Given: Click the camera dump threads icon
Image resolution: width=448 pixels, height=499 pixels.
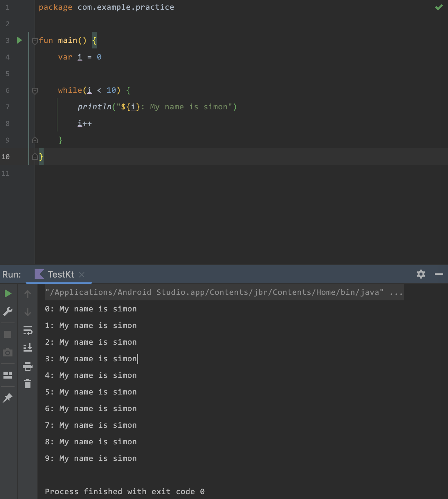Looking at the screenshot, I should [8, 353].
